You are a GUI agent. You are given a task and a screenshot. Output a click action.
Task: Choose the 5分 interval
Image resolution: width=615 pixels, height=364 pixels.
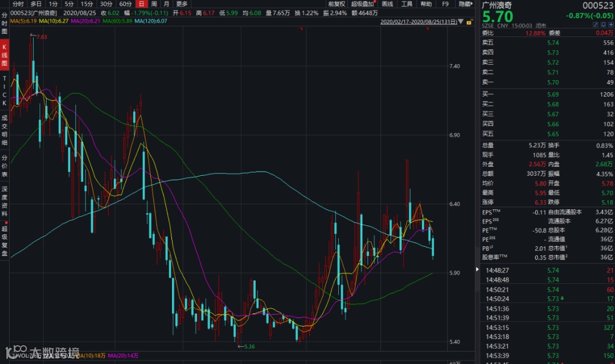tap(69, 3)
